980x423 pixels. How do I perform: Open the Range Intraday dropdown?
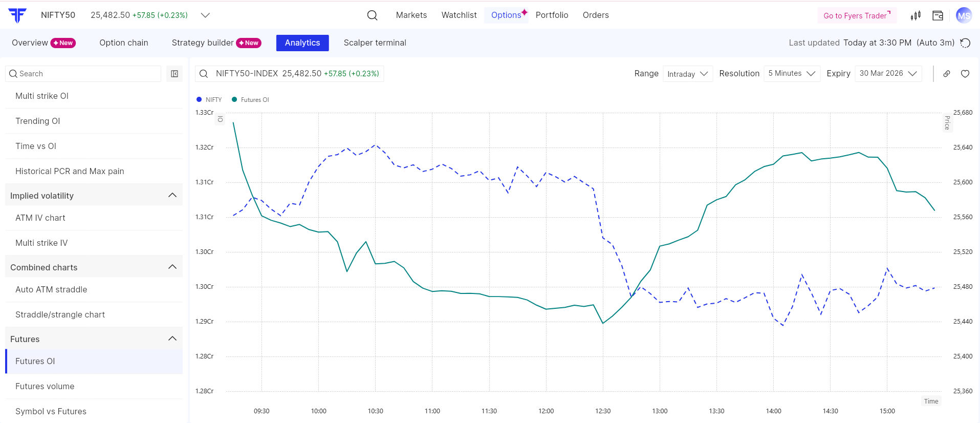[687, 74]
